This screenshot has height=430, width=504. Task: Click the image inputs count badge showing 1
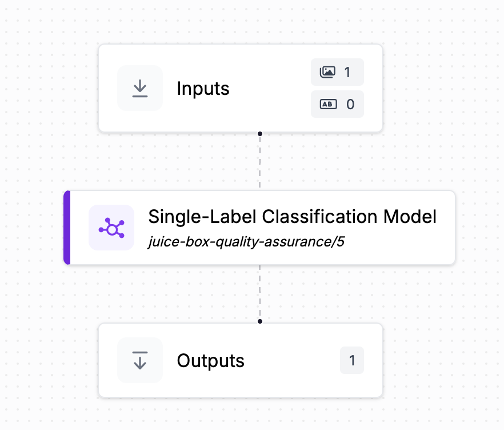(337, 72)
